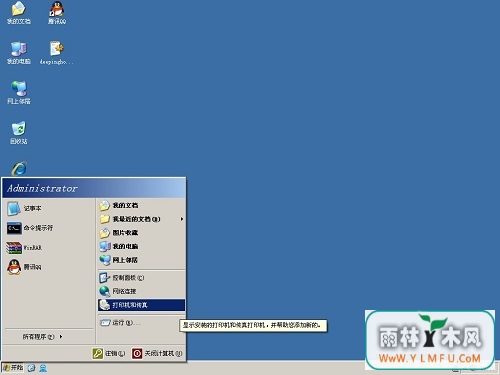Launch IE from the quick launch bar
The width and height of the screenshot is (500, 375).
pyautogui.click(x=31, y=368)
